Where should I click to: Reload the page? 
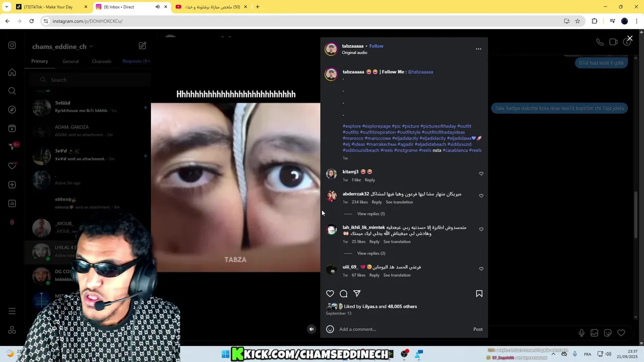click(31, 21)
